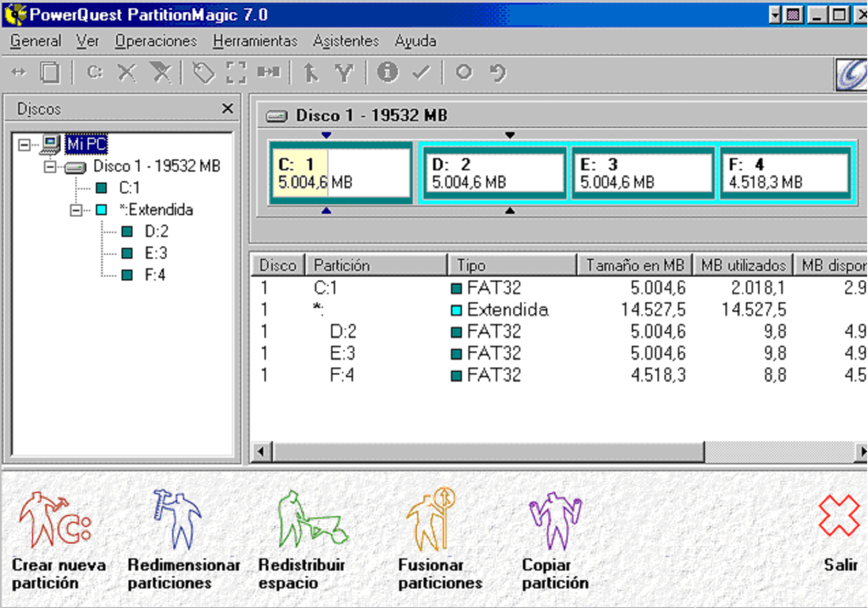868x608 pixels.
Task: Open the Ayuda menu
Action: (x=415, y=41)
